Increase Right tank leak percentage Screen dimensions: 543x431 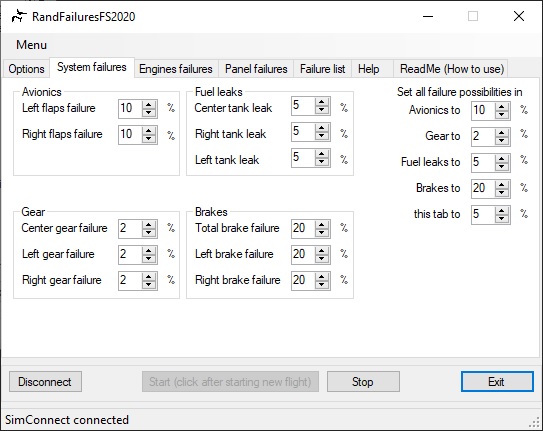tap(322, 128)
